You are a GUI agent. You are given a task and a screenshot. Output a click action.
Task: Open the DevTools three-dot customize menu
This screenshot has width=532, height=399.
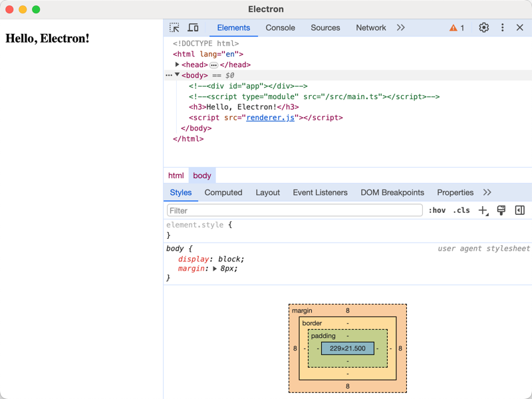click(x=502, y=28)
